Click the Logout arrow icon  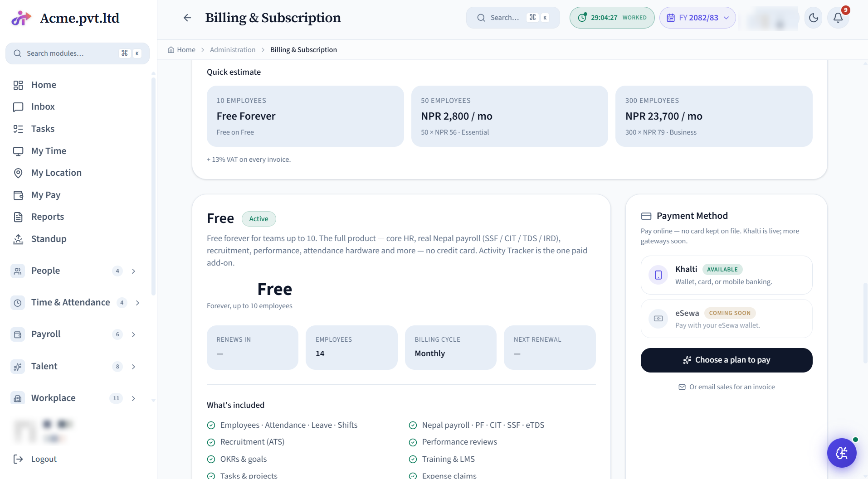pos(18,459)
